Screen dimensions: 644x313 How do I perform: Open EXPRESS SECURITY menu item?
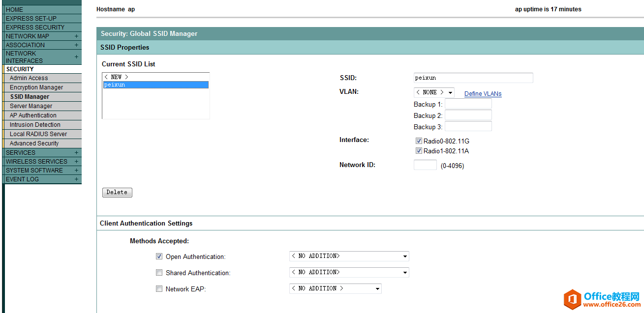35,28
